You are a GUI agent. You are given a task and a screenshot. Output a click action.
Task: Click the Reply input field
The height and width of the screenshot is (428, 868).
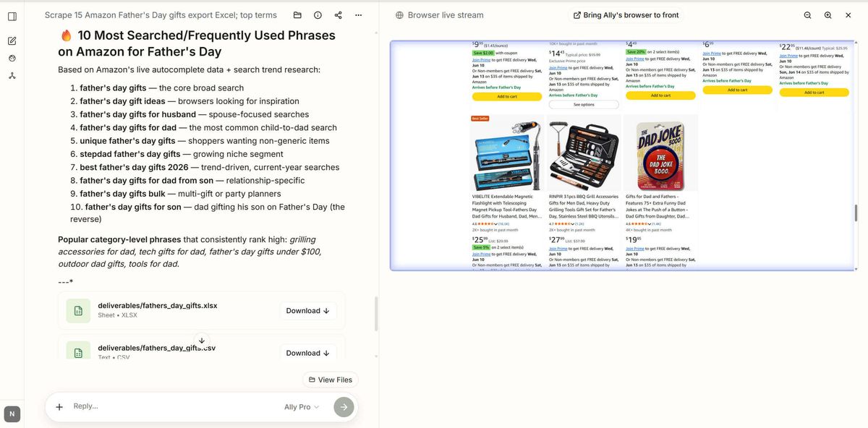174,407
